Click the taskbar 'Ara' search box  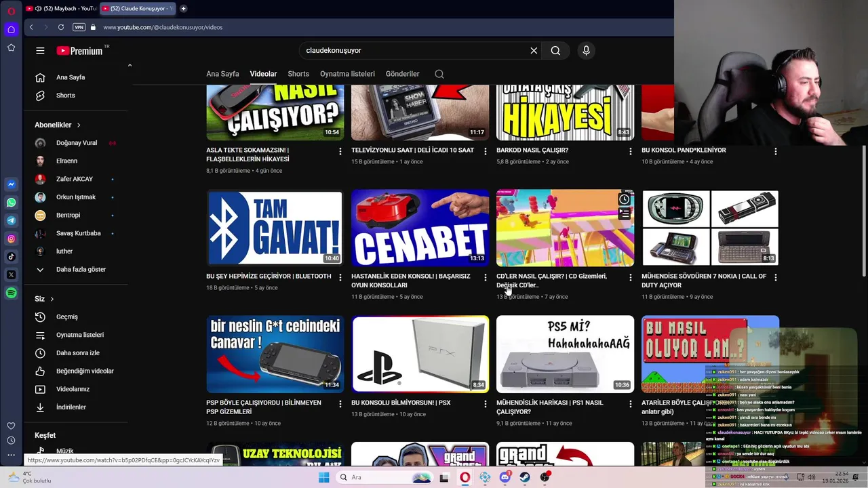(x=383, y=477)
